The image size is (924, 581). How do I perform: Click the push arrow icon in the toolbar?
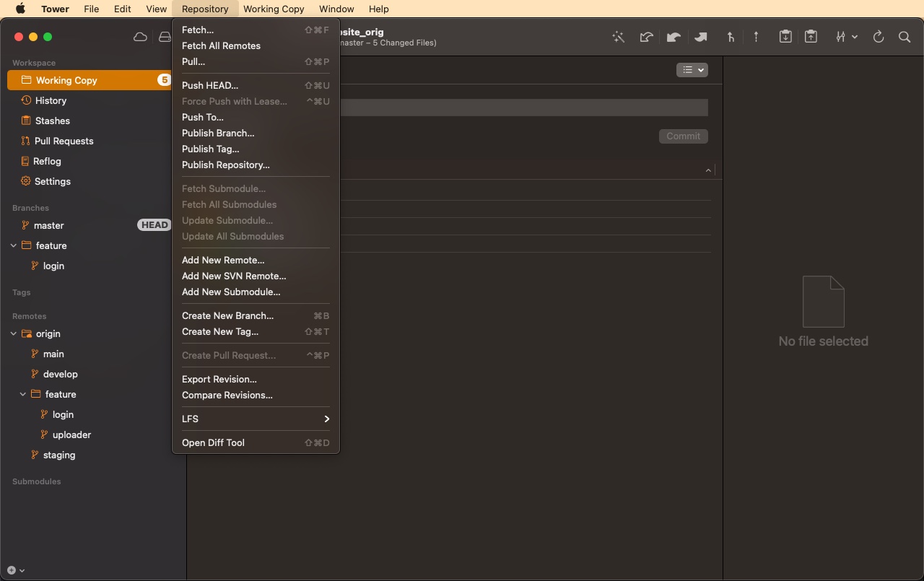[700, 37]
